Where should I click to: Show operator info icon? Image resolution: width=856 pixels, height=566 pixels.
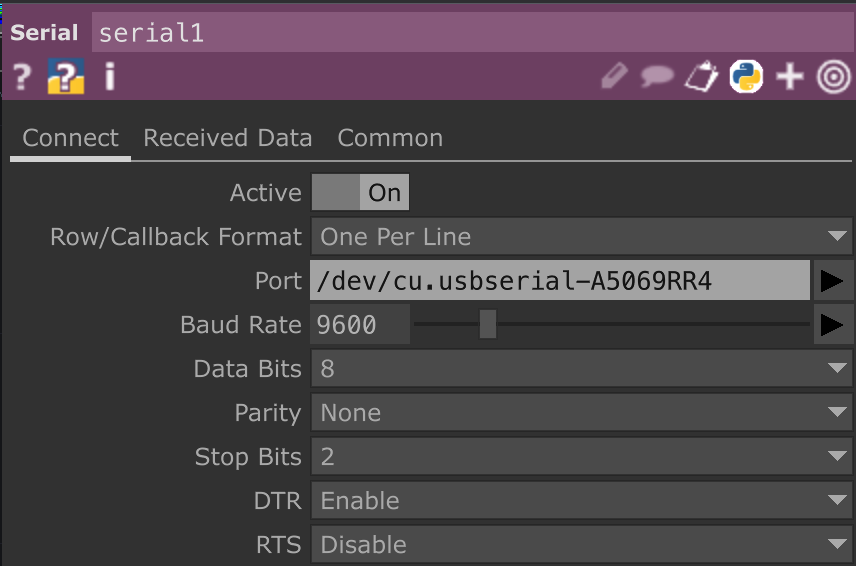[x=110, y=76]
